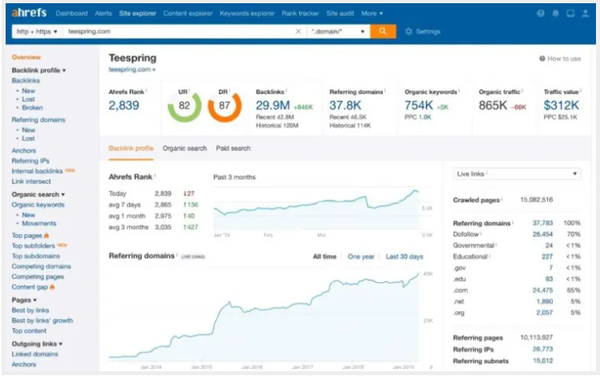Select the All time range option
600x376 pixels.
(324, 257)
